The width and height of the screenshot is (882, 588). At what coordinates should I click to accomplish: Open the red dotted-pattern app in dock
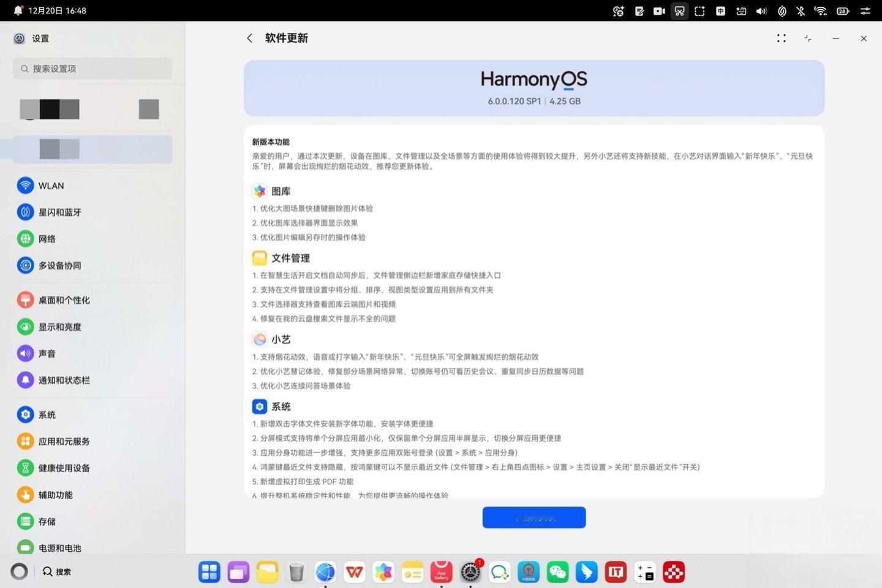(674, 572)
